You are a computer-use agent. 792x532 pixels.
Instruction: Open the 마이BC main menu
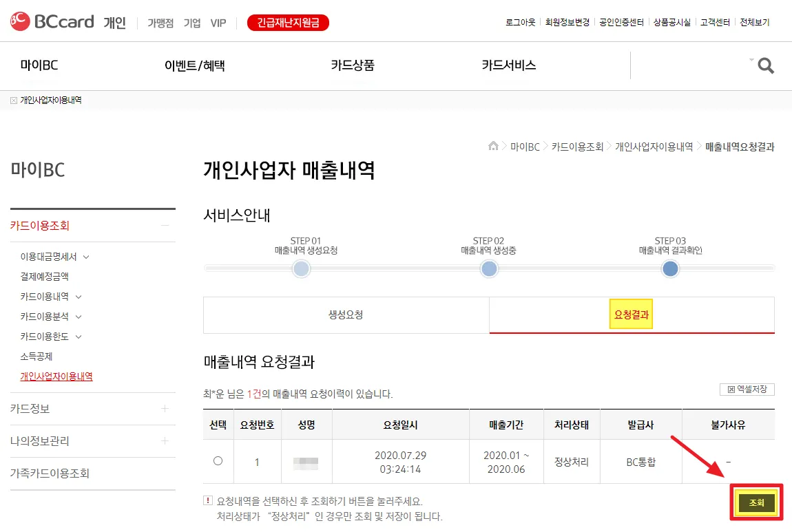[39, 65]
